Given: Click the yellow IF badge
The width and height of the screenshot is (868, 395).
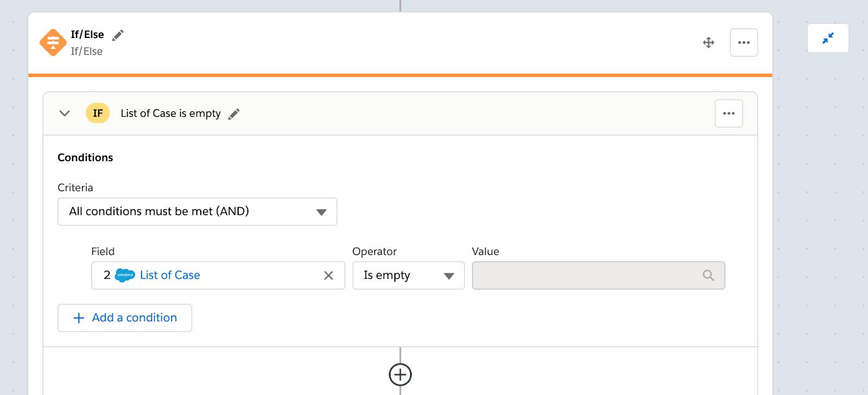Looking at the screenshot, I should (x=98, y=113).
